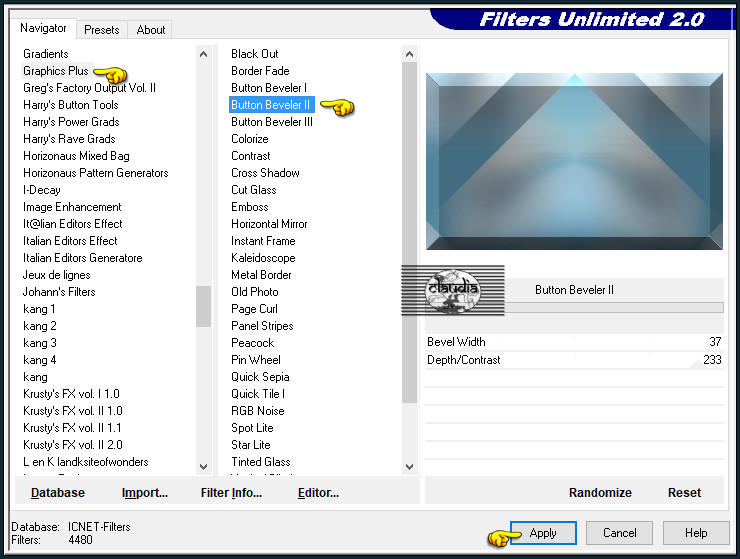Open the Presets tab
Screen dimensions: 740x559
coord(101,30)
